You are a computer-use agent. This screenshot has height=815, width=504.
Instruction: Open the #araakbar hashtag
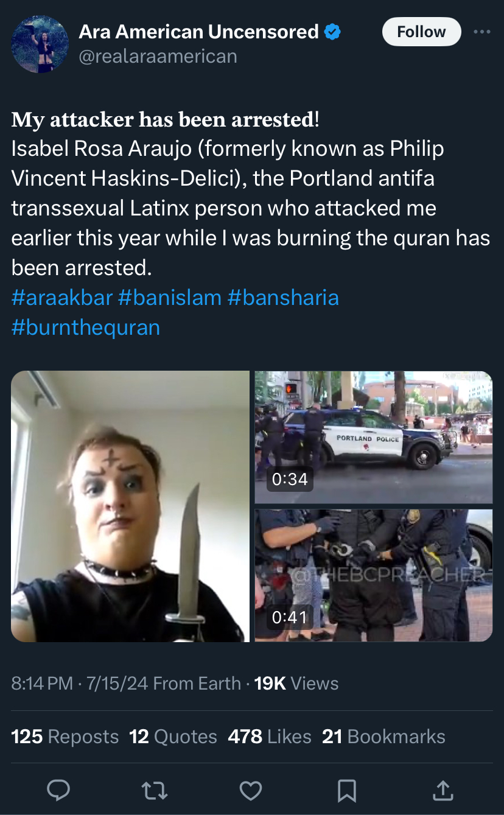tap(62, 298)
